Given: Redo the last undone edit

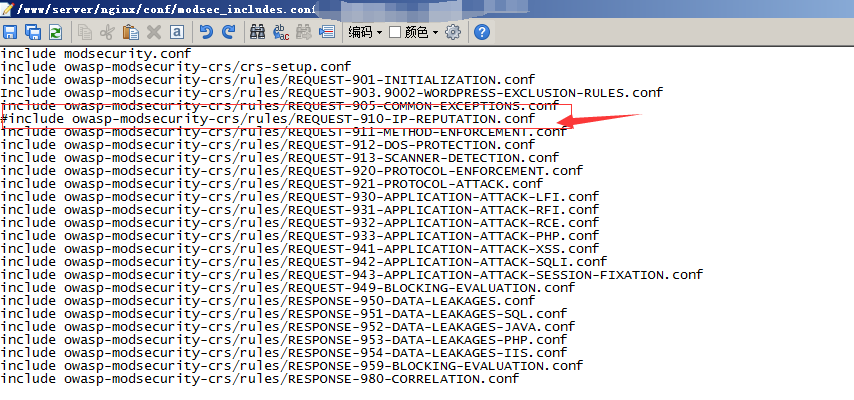Looking at the screenshot, I should [x=229, y=32].
